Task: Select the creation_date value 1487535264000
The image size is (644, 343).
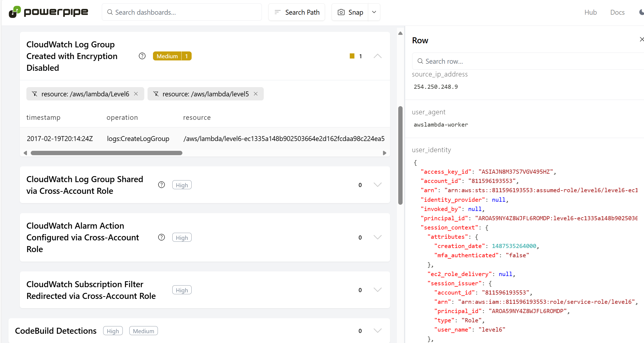Action: tap(514, 246)
